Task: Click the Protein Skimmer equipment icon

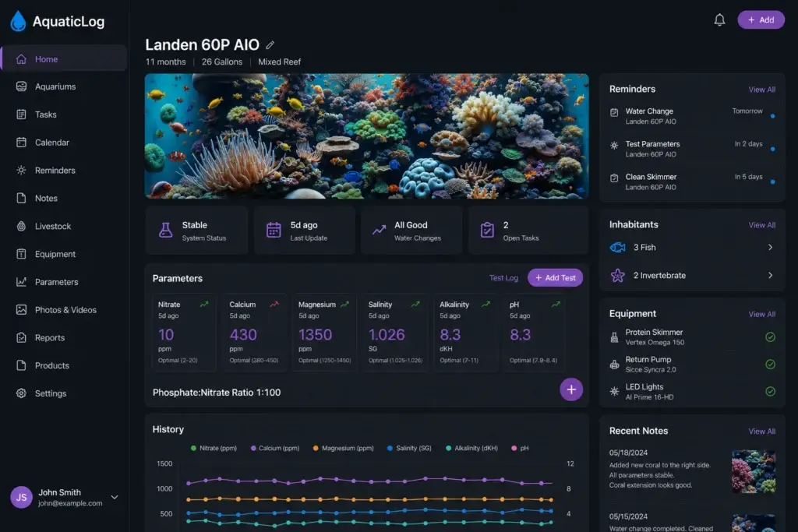Action: pyautogui.click(x=614, y=337)
